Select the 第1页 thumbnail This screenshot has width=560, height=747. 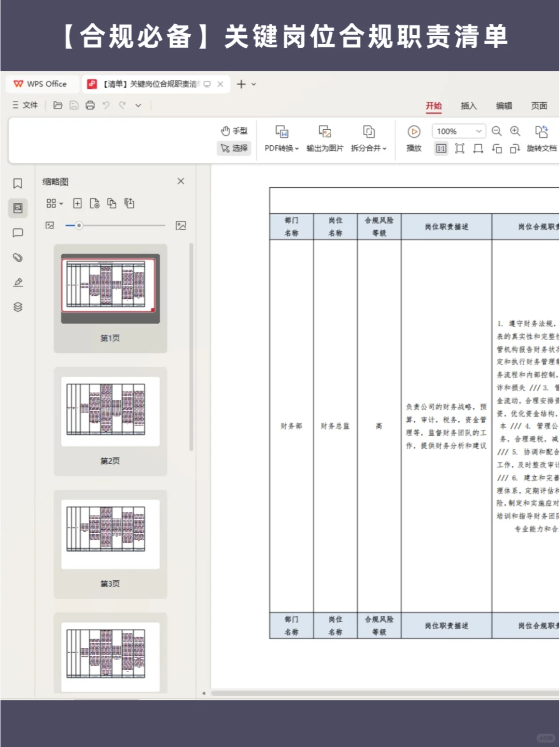click(x=110, y=299)
